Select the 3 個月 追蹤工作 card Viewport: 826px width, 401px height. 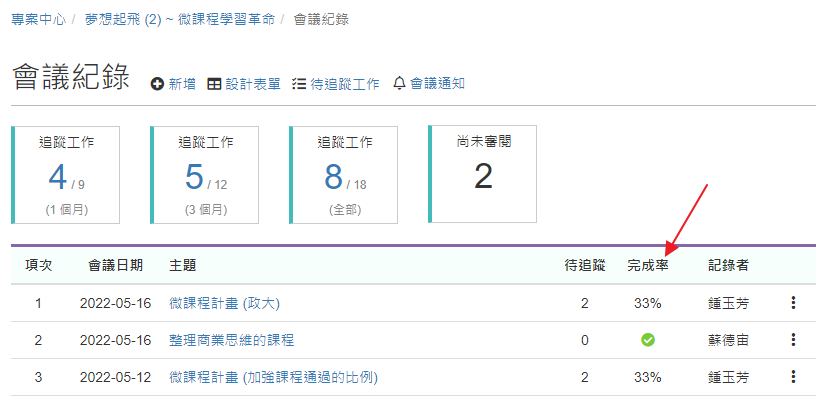pos(205,175)
